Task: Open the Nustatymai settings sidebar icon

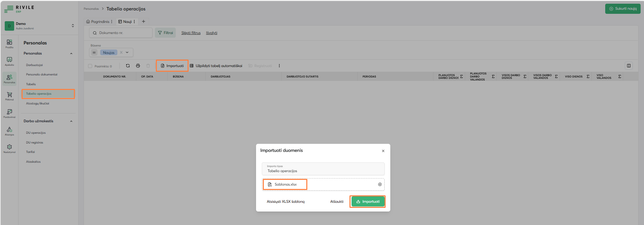Action: (x=9, y=149)
